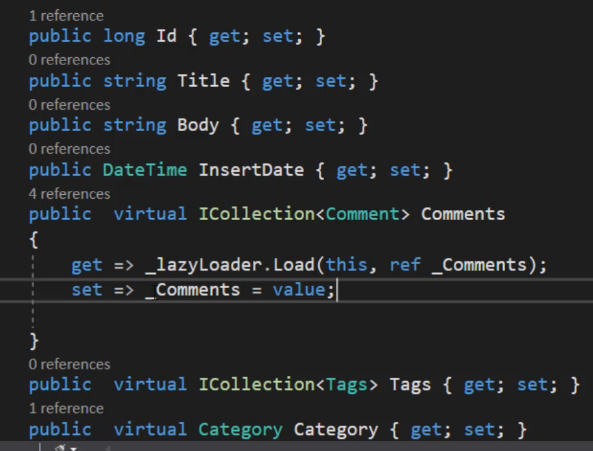Viewport: 593px width, 451px height.
Task: Click the Load method call
Action: (x=294, y=265)
